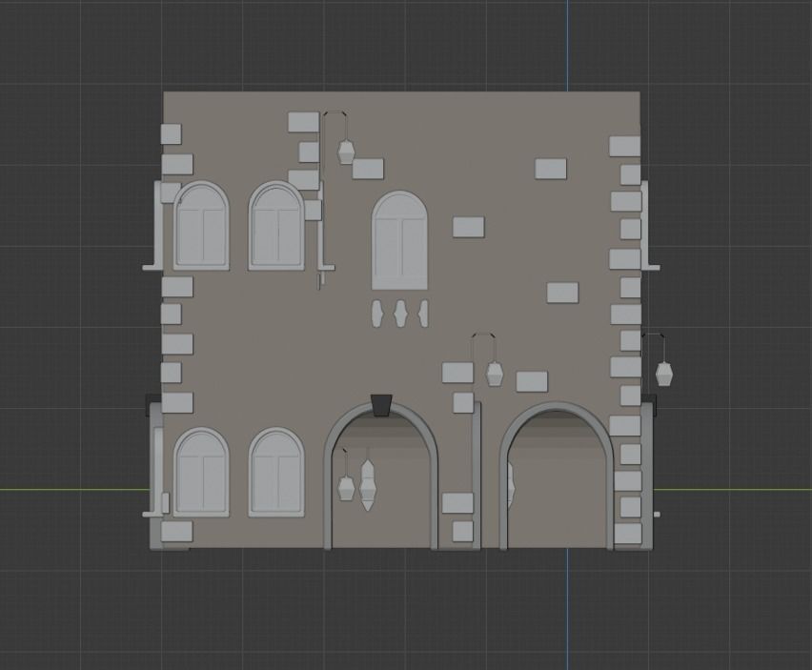Select the tall arched window above the three ornaments

click(399, 240)
